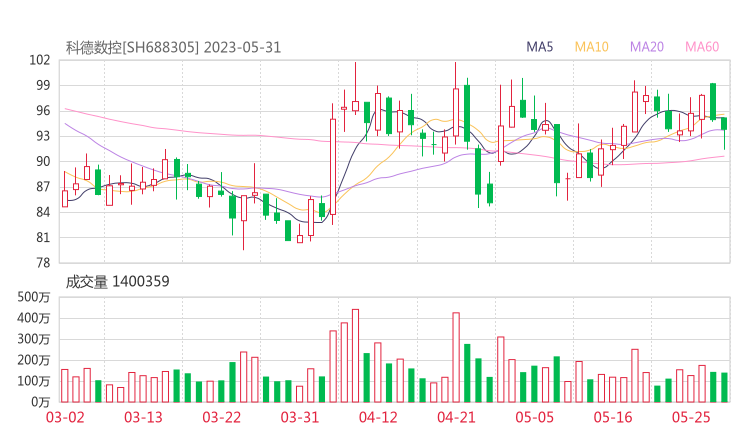Click the 成交量 1400359 volume label
Viewport: 740px width, 440px height.
click(x=117, y=282)
